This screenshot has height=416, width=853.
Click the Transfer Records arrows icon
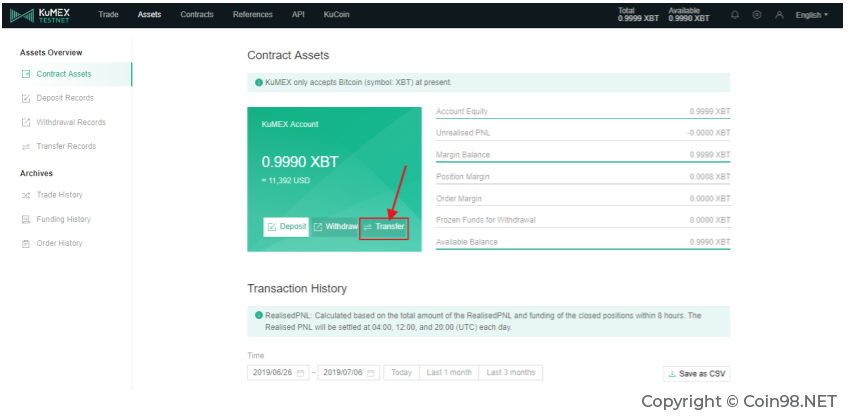pyautogui.click(x=26, y=147)
